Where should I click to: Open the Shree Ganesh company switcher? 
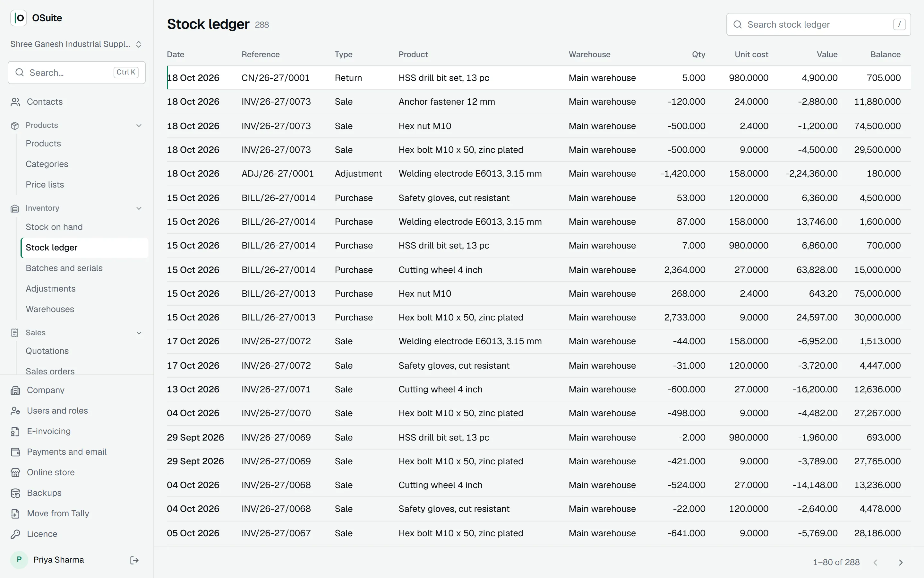tap(76, 44)
